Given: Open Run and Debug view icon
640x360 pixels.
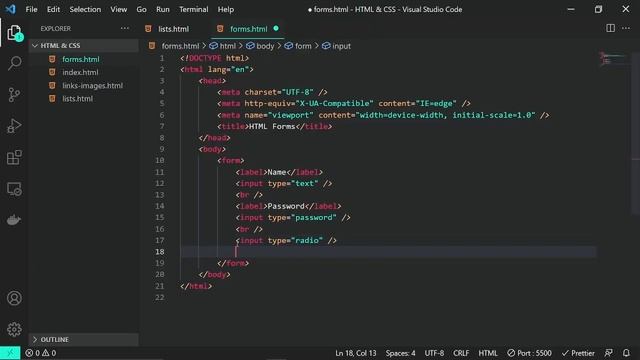Looking at the screenshot, I should point(14,126).
